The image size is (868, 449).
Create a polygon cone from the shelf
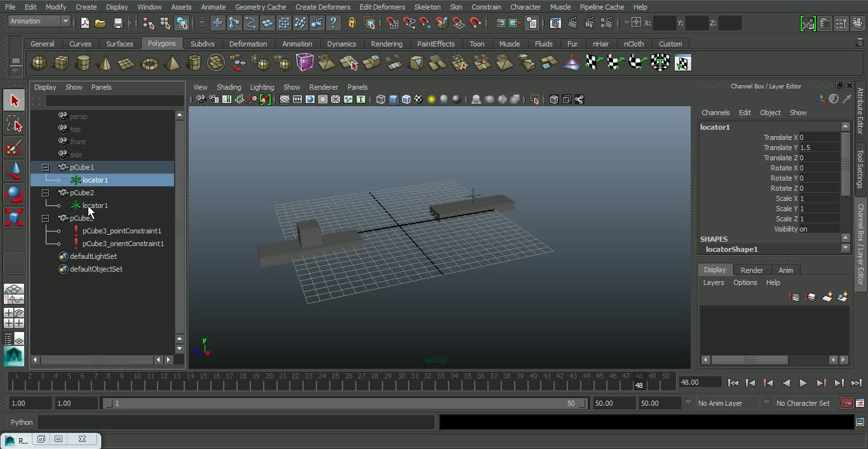[x=105, y=63]
